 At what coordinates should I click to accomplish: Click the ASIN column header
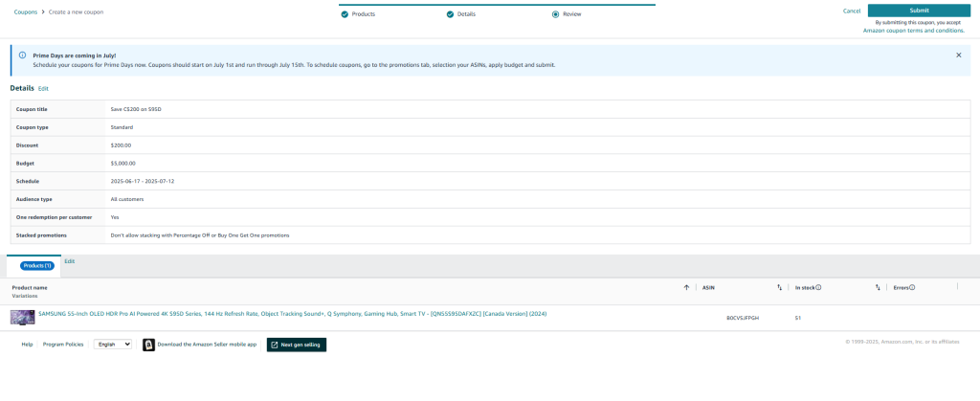[x=708, y=287]
